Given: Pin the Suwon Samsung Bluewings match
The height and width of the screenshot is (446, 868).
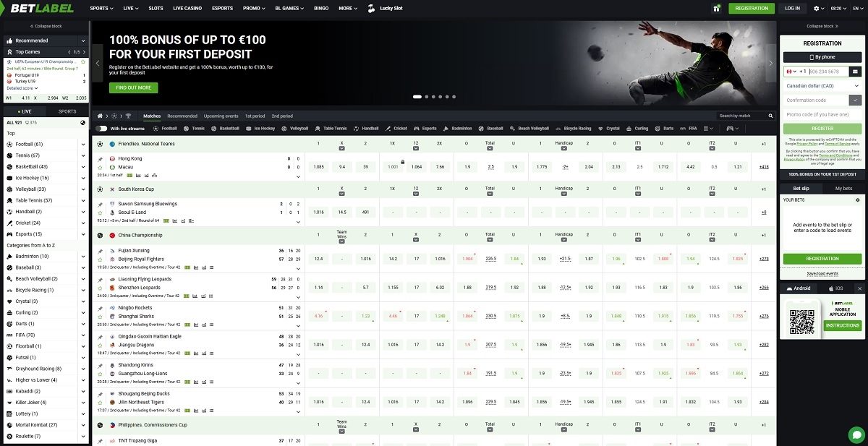Looking at the screenshot, I should coord(101,204).
